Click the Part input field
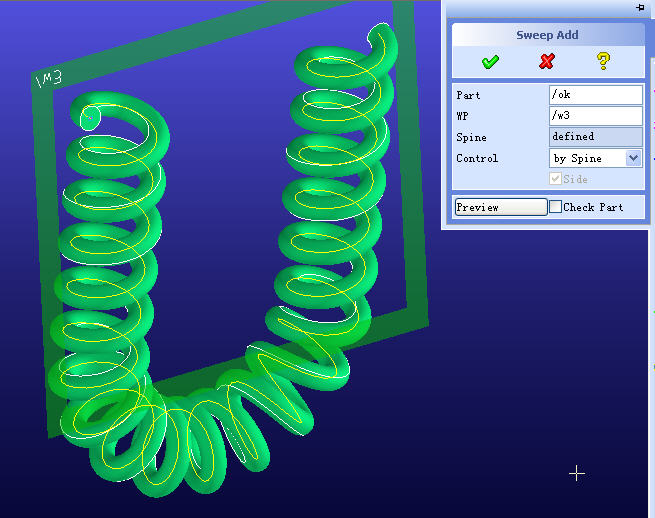Screen dimensions: 655x518 [596, 95]
